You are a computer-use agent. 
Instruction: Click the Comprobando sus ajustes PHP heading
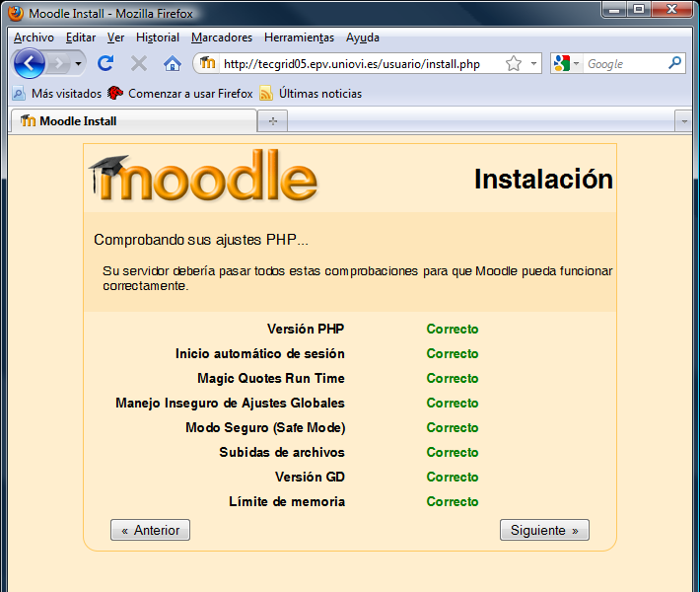click(201, 240)
